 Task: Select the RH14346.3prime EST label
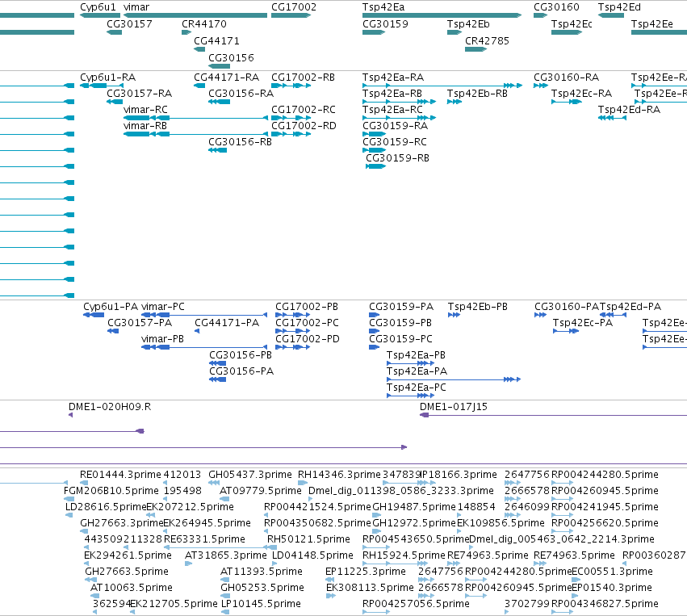click(x=339, y=475)
